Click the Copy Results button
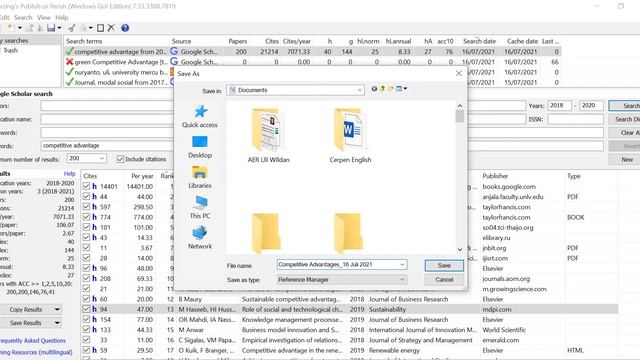Screen dimensions: 640x360 click(x=26, y=309)
